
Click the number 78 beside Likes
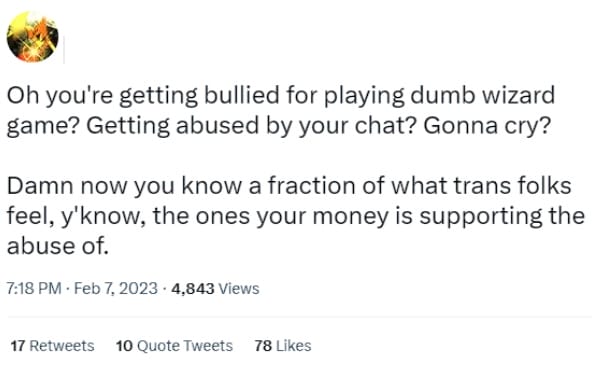(x=263, y=345)
